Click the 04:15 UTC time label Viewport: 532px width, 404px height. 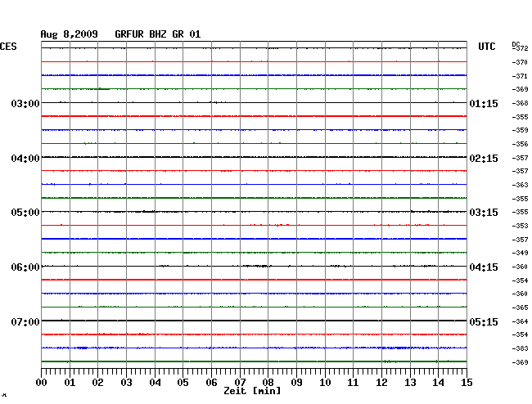484,267
